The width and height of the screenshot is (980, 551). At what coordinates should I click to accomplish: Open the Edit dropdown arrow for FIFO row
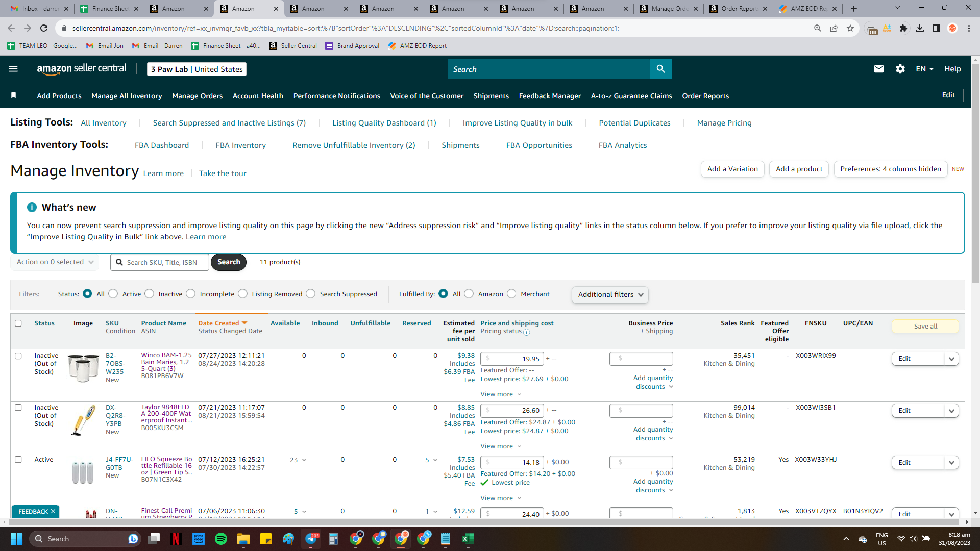[951, 463]
